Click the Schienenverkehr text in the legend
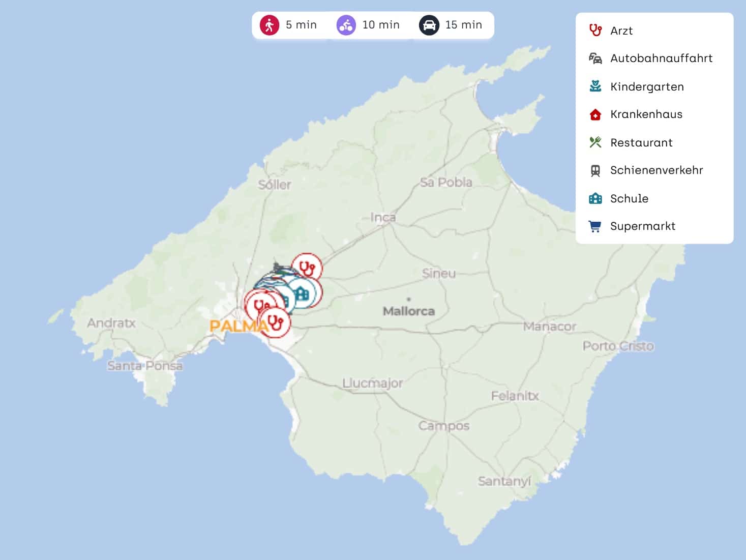Screen dimensions: 746x560 coord(657,170)
